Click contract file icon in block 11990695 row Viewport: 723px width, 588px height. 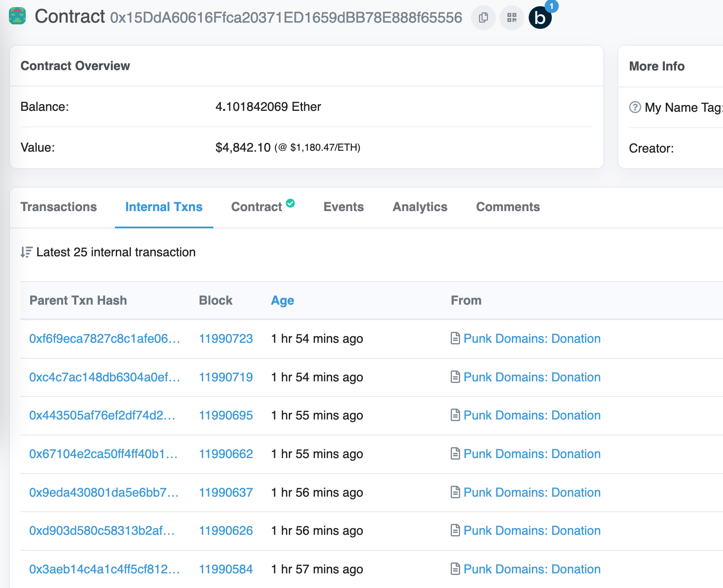[455, 415]
